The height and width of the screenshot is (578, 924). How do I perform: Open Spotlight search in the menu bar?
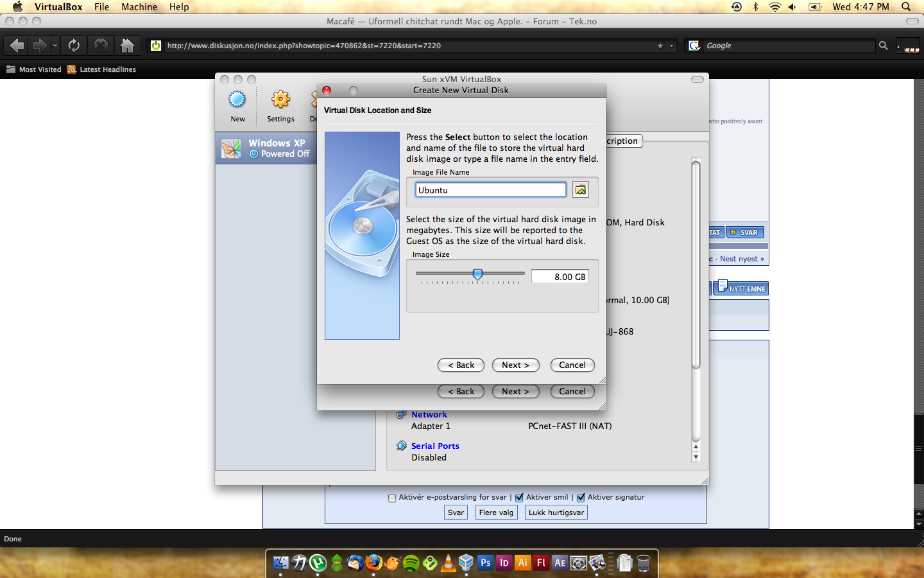tap(906, 6)
